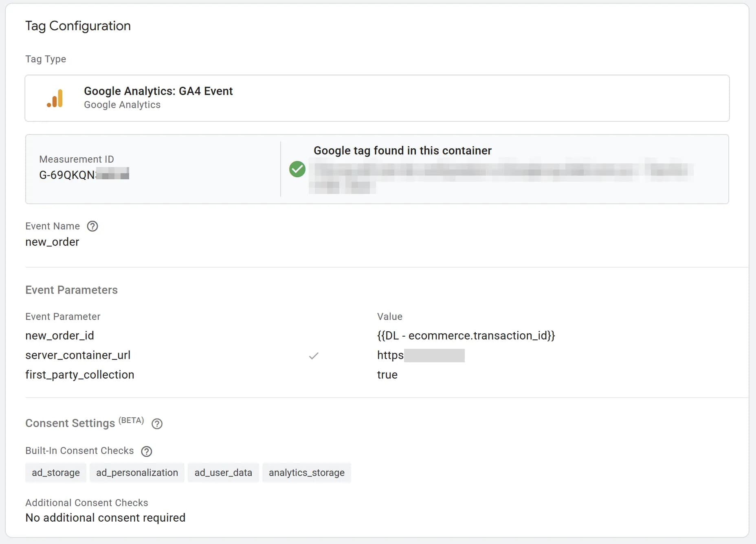
Task: Click the Google Analytics bar chart icon
Action: (55, 98)
